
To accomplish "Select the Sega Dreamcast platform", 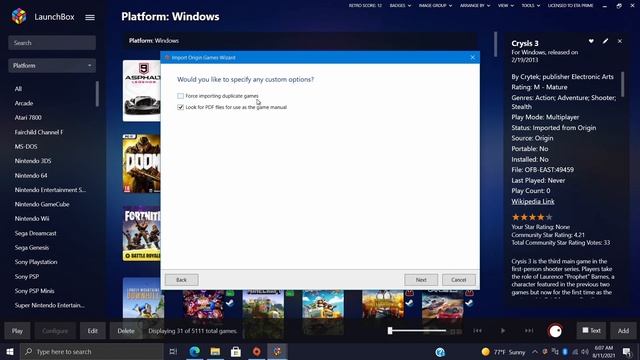I will pyautogui.click(x=36, y=233).
